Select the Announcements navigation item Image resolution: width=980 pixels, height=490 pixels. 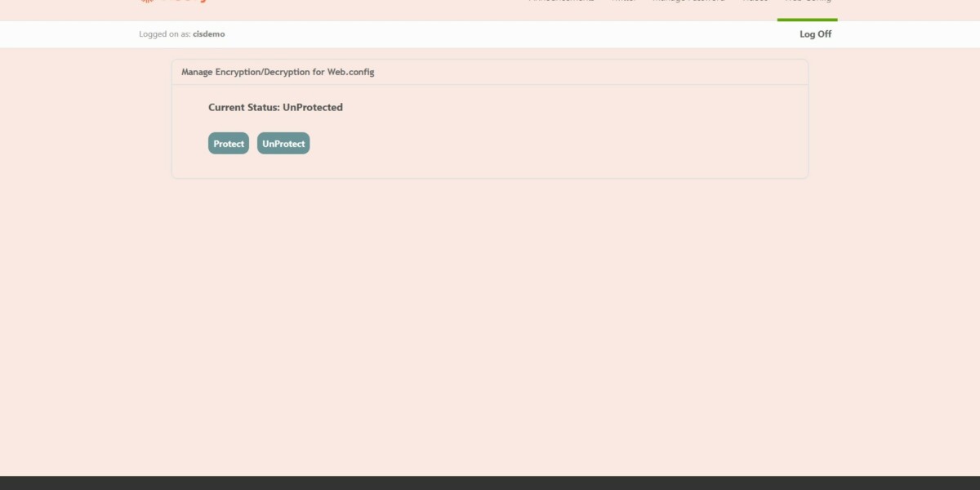562,2
